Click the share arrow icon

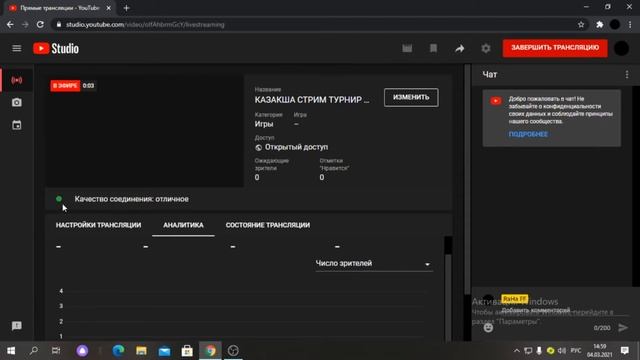(x=460, y=49)
